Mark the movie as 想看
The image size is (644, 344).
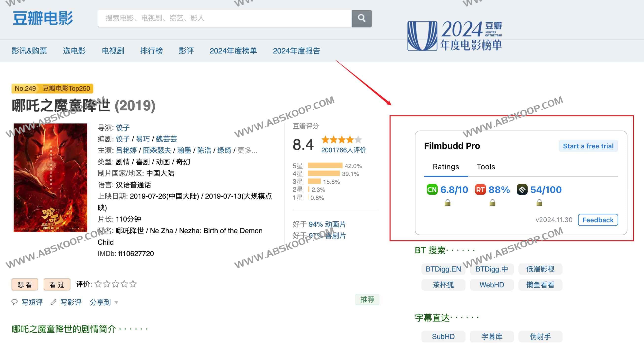pyautogui.click(x=25, y=284)
